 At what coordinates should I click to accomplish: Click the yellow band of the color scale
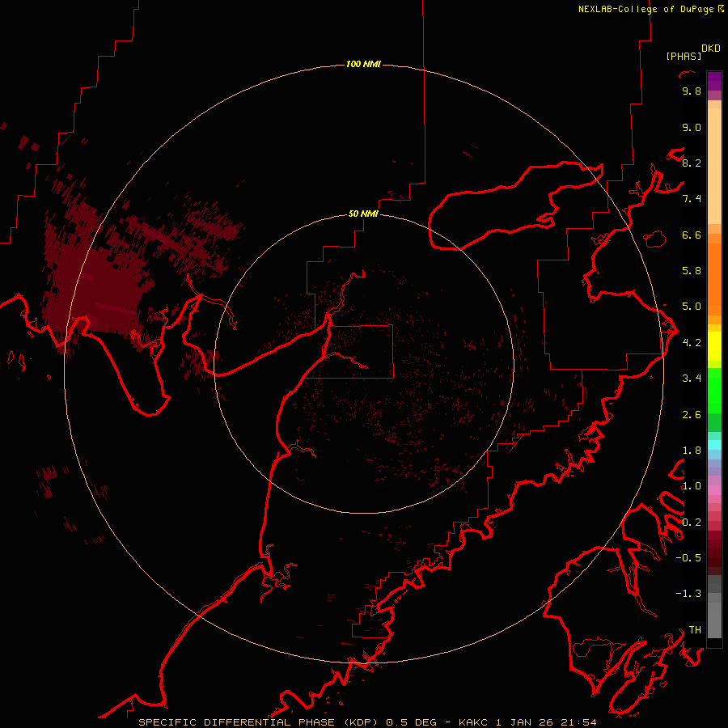click(x=714, y=346)
